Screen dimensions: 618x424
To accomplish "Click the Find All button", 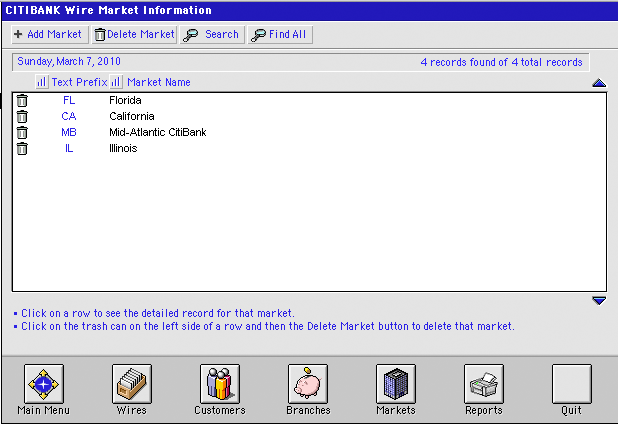I will (280, 34).
